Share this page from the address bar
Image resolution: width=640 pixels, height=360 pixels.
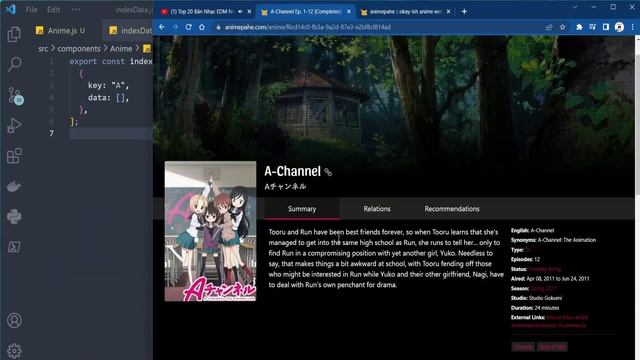549,27
